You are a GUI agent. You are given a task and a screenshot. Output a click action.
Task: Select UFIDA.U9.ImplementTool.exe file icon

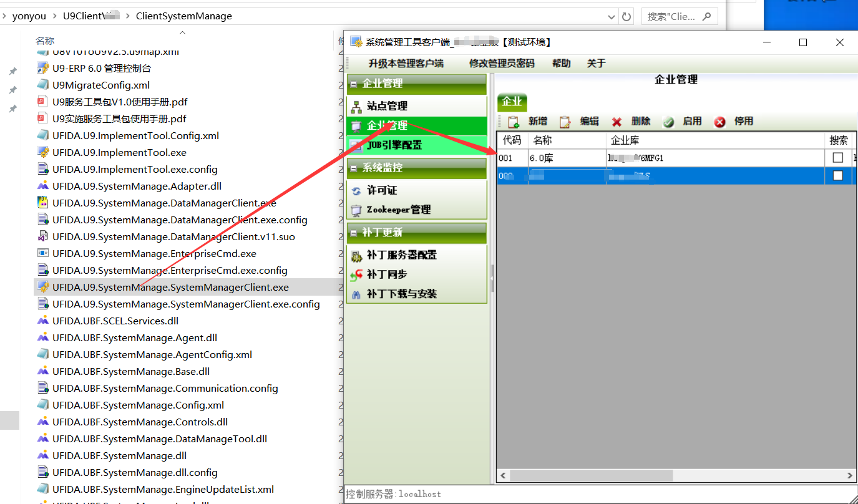(43, 152)
